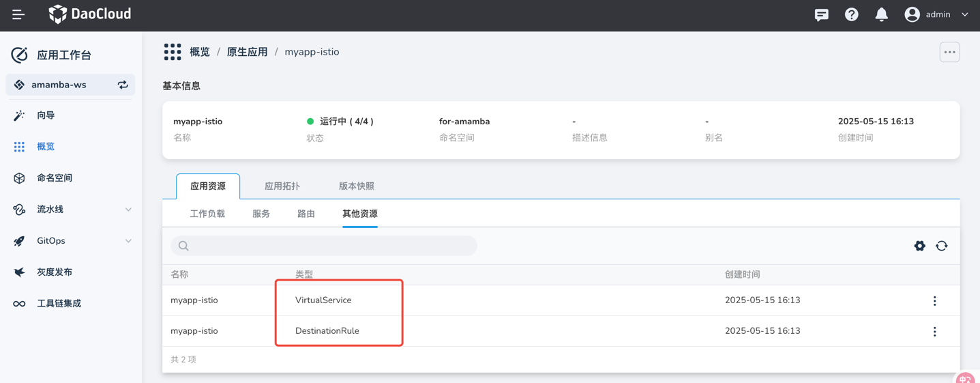Viewport: 980px width, 383px height.
Task: Expand the 流水线 sidebar menu
Action: click(128, 210)
